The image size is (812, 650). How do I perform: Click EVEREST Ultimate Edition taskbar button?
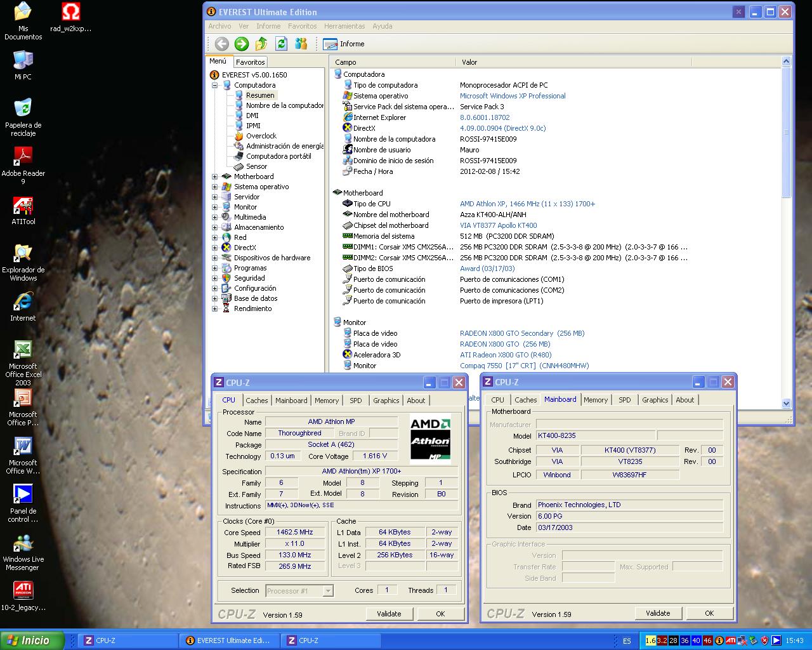point(228,640)
